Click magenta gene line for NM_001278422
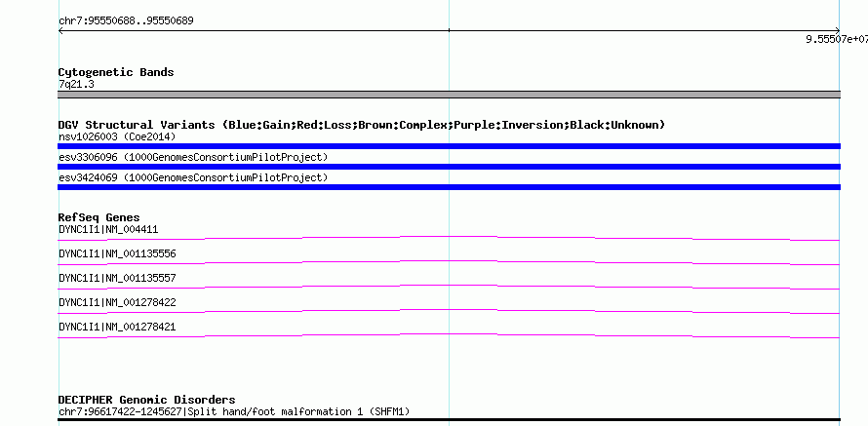Image resolution: width=868 pixels, height=426 pixels. (449, 312)
